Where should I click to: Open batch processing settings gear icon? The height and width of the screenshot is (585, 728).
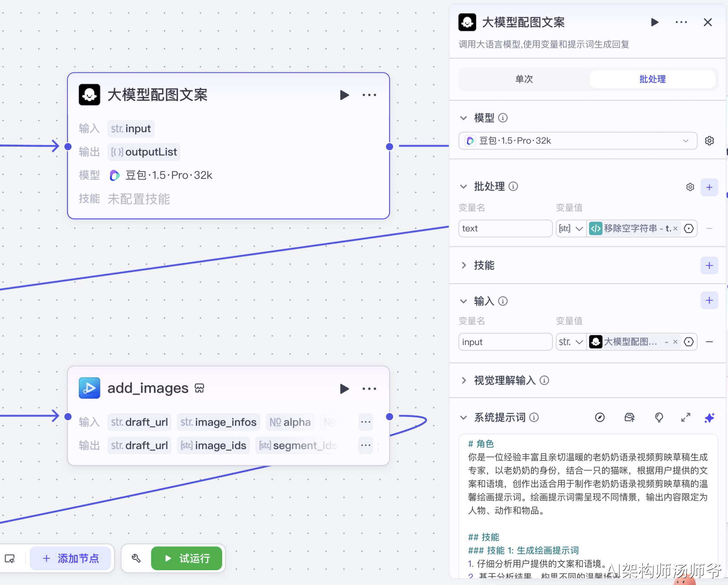pyautogui.click(x=690, y=187)
